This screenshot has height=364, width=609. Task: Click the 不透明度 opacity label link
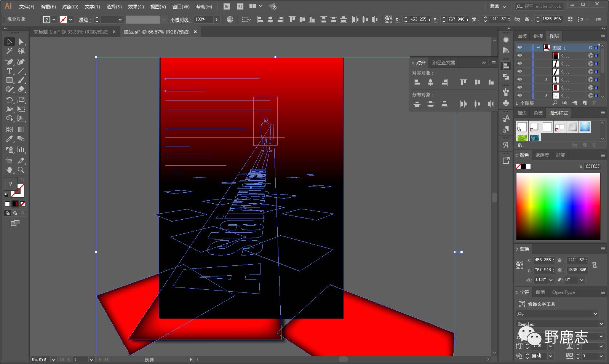(179, 19)
